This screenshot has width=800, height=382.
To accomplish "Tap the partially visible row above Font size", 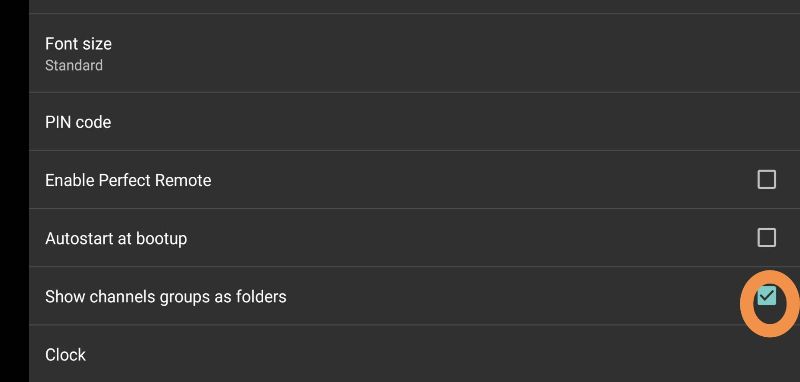I will click(414, 6).
